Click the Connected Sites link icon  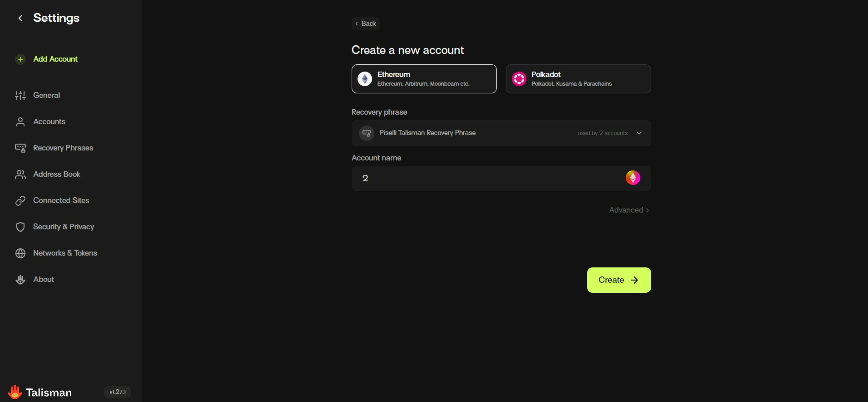20,201
